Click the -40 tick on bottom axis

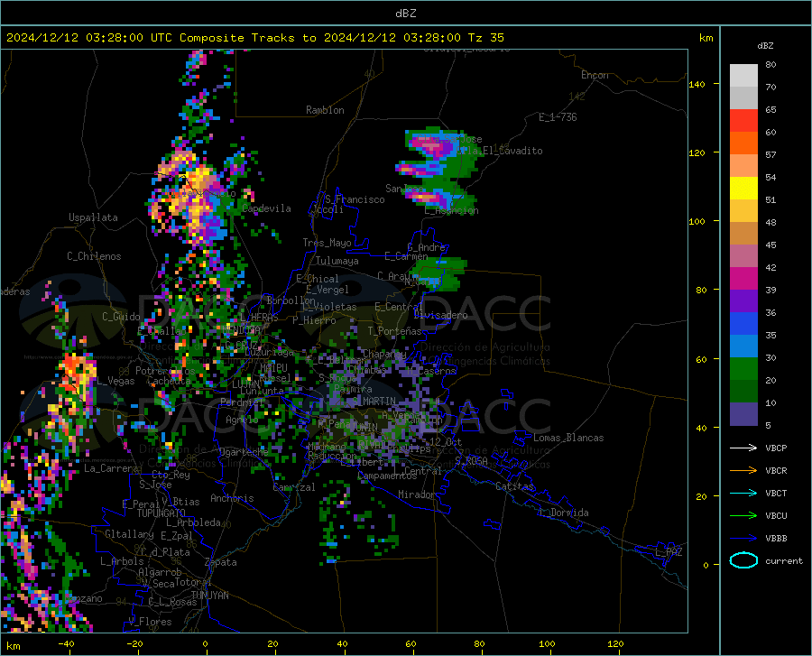click(x=66, y=643)
